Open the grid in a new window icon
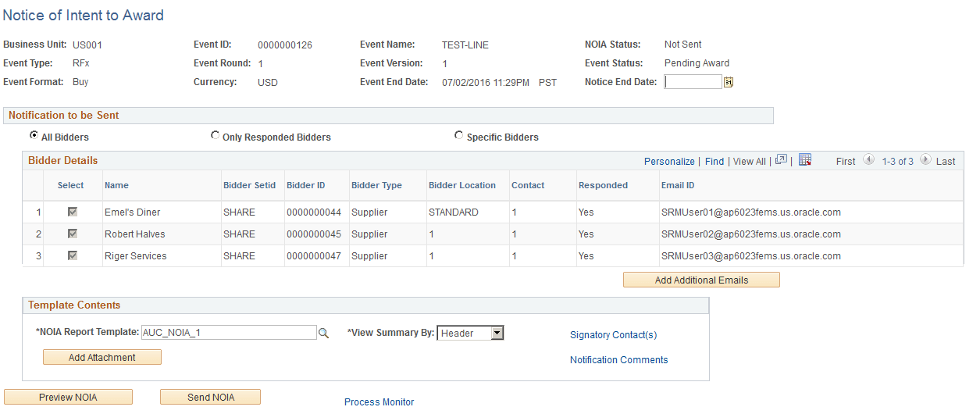Viewport: 980px width, 414px height. [x=780, y=160]
